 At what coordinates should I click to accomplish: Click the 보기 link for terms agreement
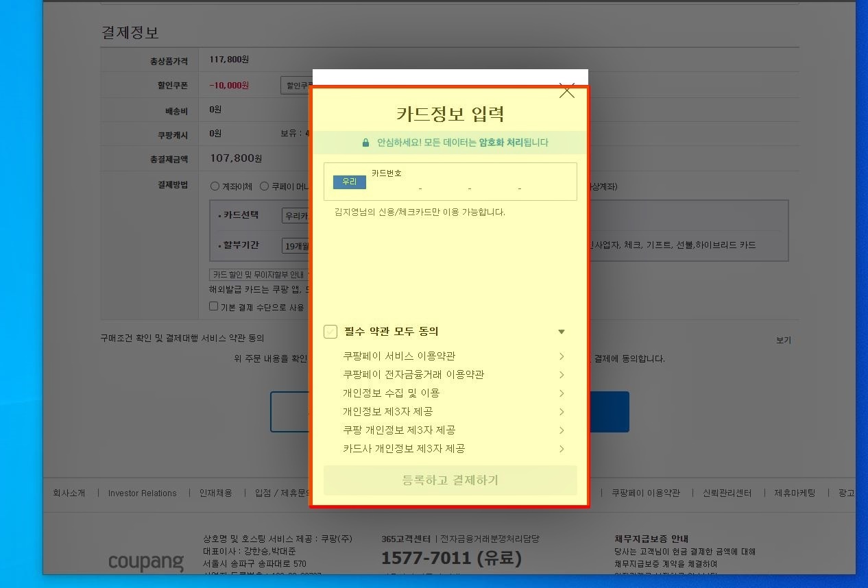pos(783,340)
